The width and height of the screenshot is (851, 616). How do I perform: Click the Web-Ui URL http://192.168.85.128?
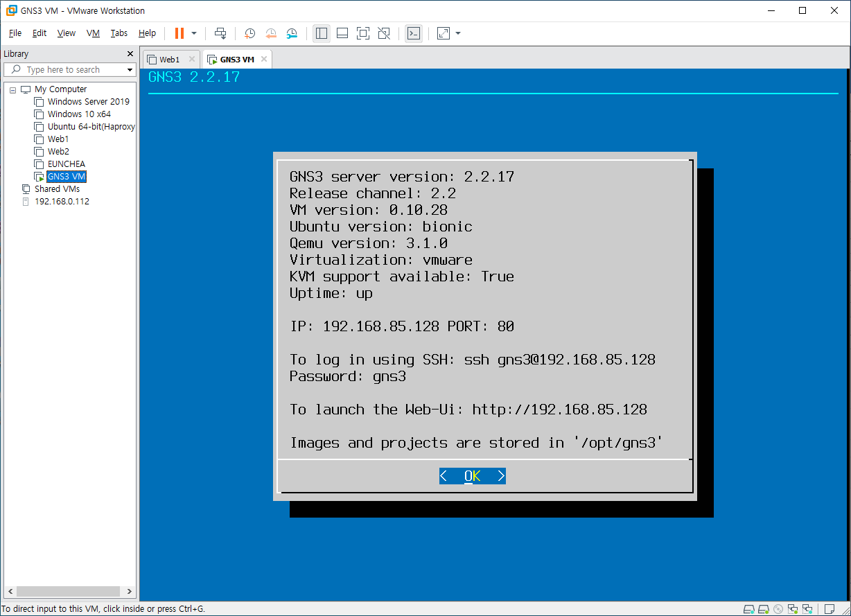(x=560, y=410)
